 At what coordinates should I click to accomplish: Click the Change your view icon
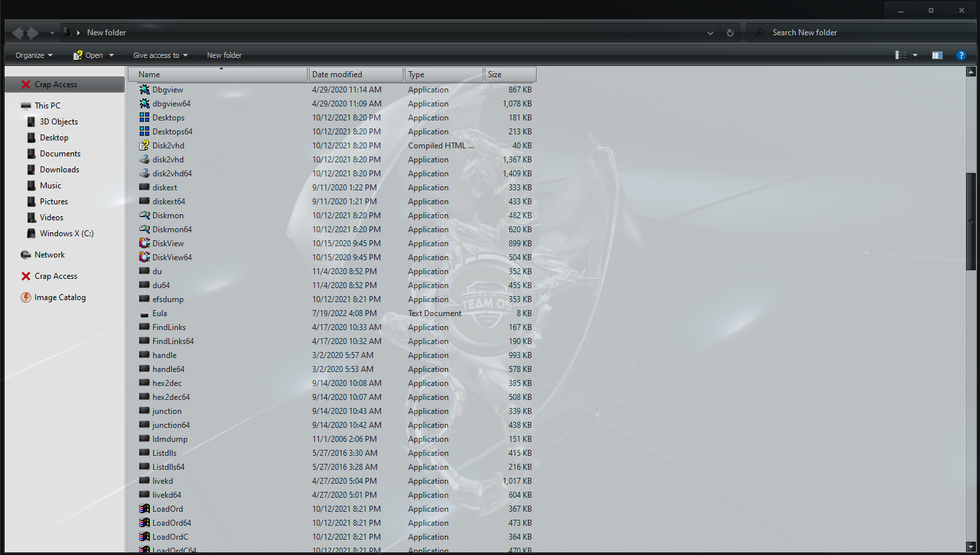coord(901,55)
